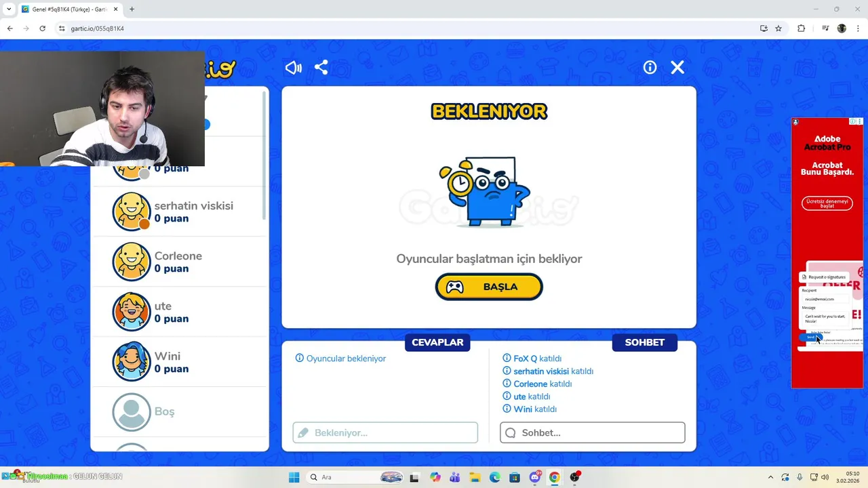Open media control icon in Chrome toolbar
Image resolution: width=868 pixels, height=488 pixels.
point(825,28)
